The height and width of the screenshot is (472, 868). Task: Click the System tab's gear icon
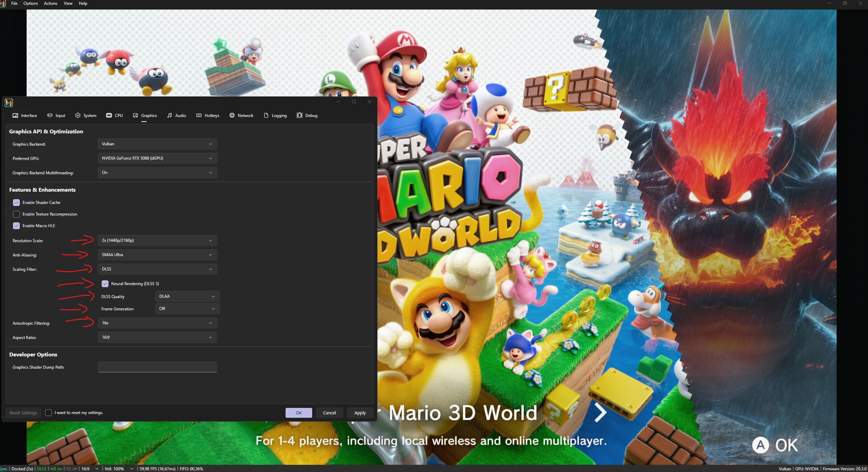[x=78, y=115]
